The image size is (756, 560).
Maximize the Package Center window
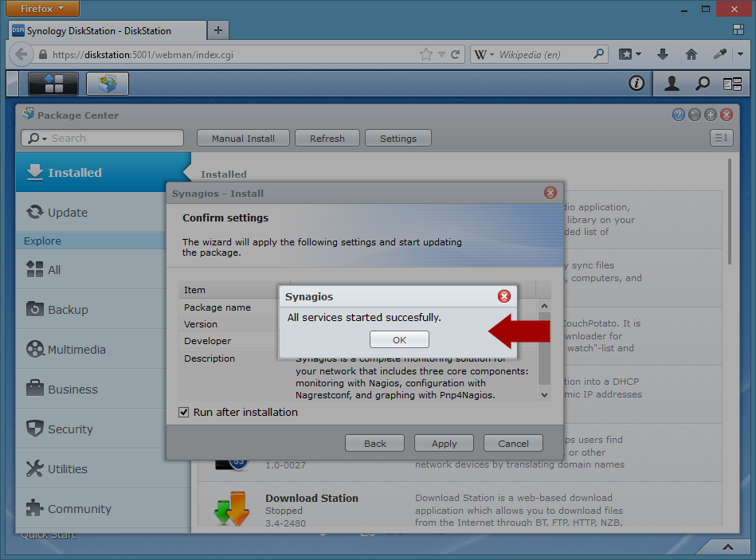pos(711,115)
